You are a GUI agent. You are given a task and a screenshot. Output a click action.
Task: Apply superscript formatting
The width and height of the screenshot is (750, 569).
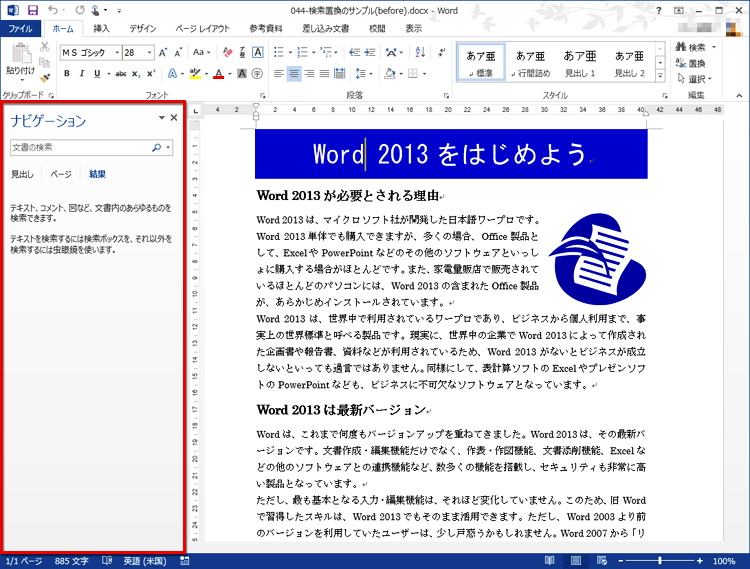click(151, 74)
